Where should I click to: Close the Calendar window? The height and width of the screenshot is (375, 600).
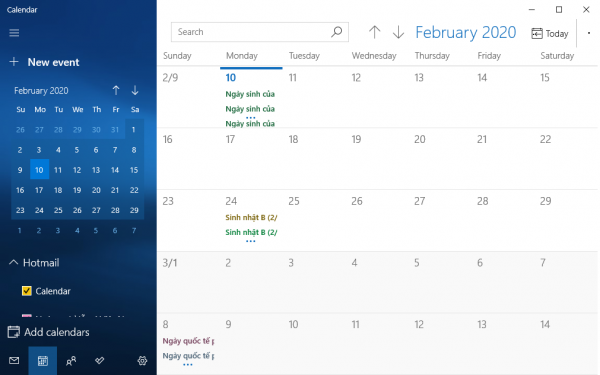[x=586, y=10]
